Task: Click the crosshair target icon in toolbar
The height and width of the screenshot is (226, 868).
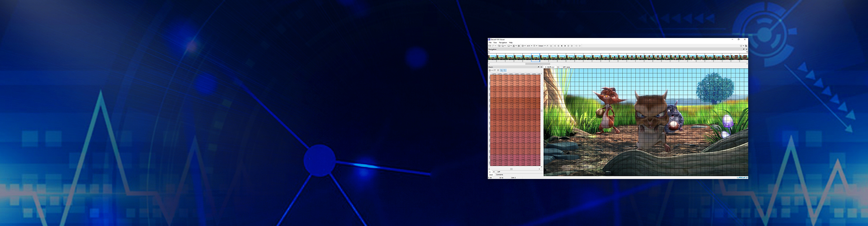Action: 519,46
